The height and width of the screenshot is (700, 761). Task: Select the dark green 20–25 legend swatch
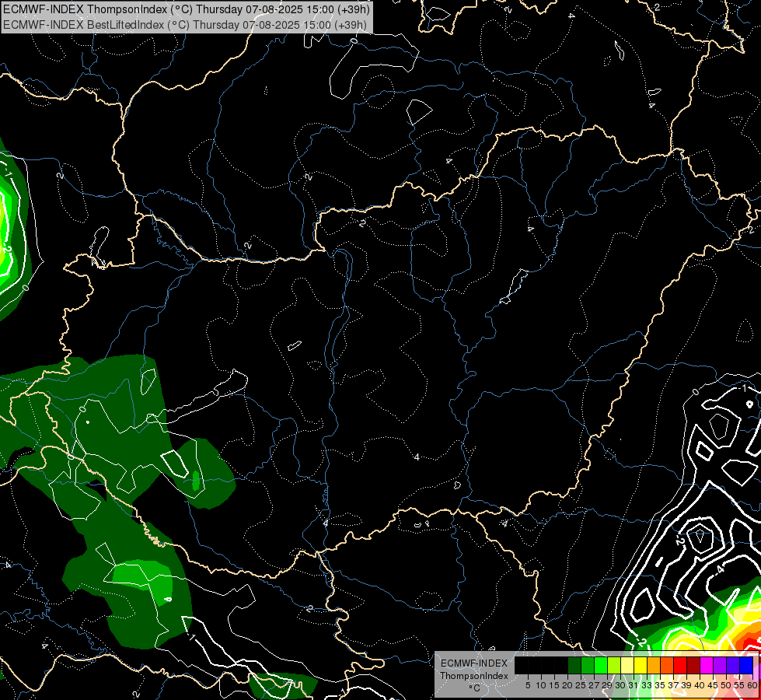click(x=574, y=665)
